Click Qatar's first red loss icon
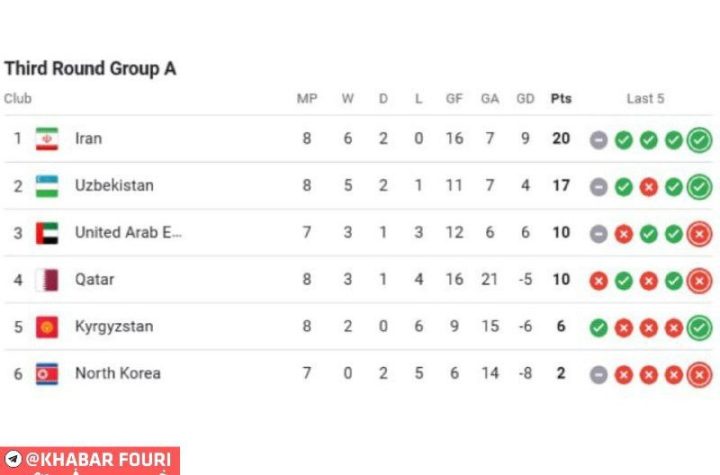 pos(598,280)
